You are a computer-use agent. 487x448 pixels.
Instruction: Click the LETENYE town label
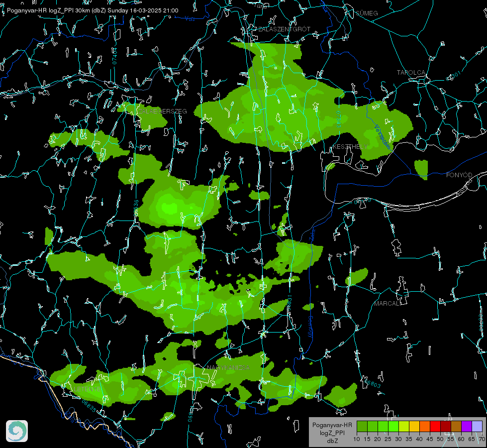(x=87, y=389)
